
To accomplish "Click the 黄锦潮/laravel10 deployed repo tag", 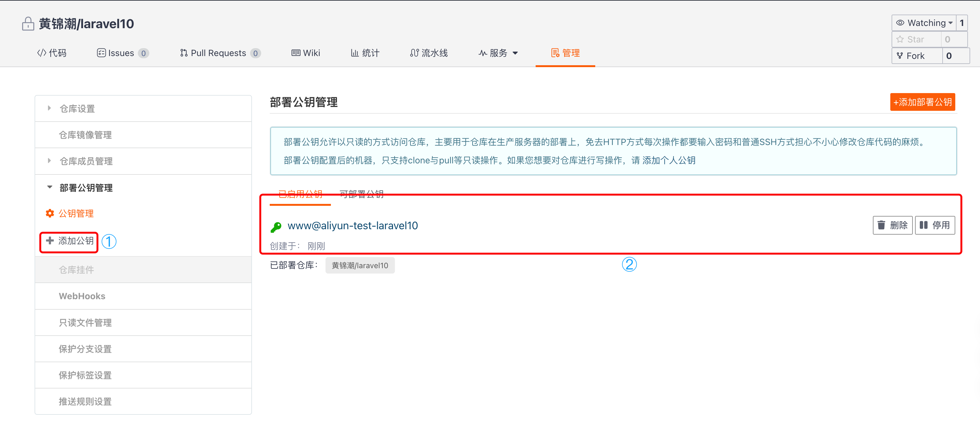I will coord(360,265).
